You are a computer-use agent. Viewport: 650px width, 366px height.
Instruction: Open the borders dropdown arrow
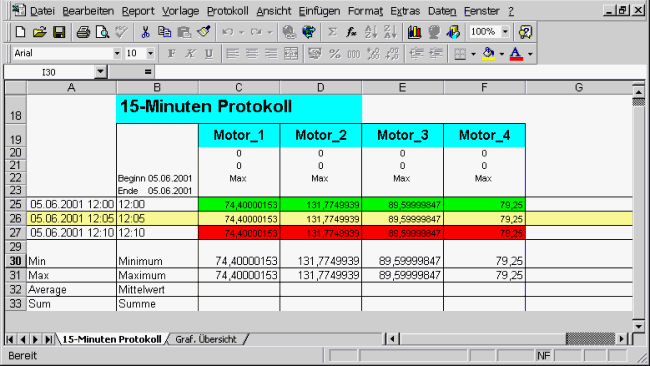pos(473,54)
